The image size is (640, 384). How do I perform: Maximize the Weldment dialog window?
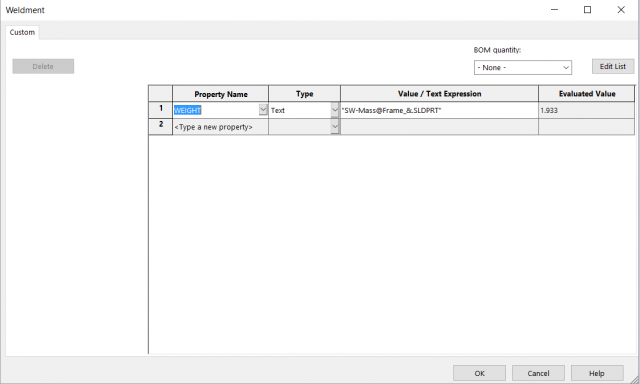[x=587, y=10]
